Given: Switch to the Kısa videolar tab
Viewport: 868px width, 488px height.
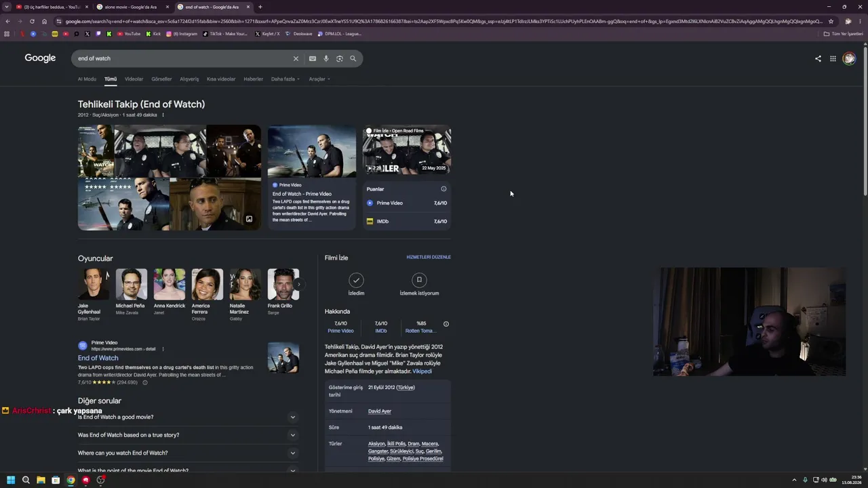Looking at the screenshot, I should point(221,79).
